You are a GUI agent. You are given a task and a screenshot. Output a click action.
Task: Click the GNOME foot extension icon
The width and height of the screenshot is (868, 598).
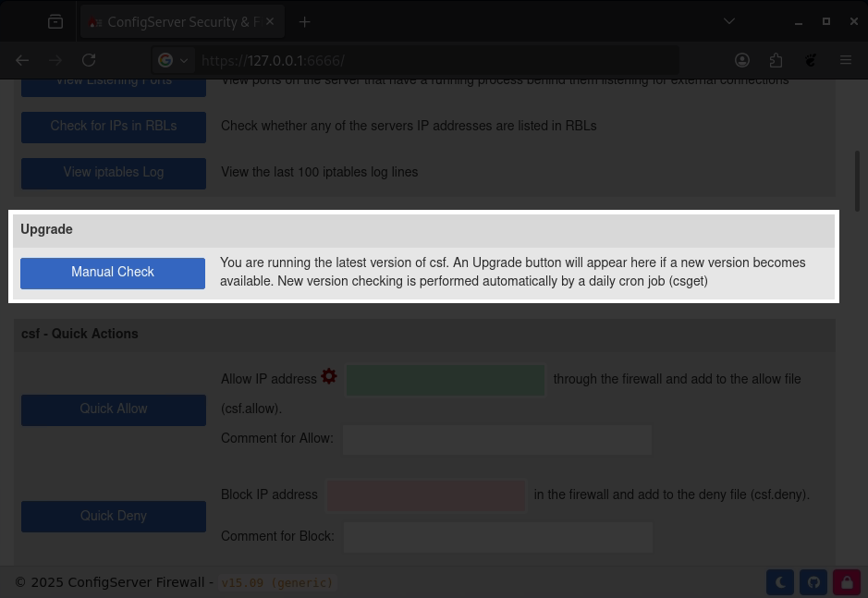click(x=811, y=60)
